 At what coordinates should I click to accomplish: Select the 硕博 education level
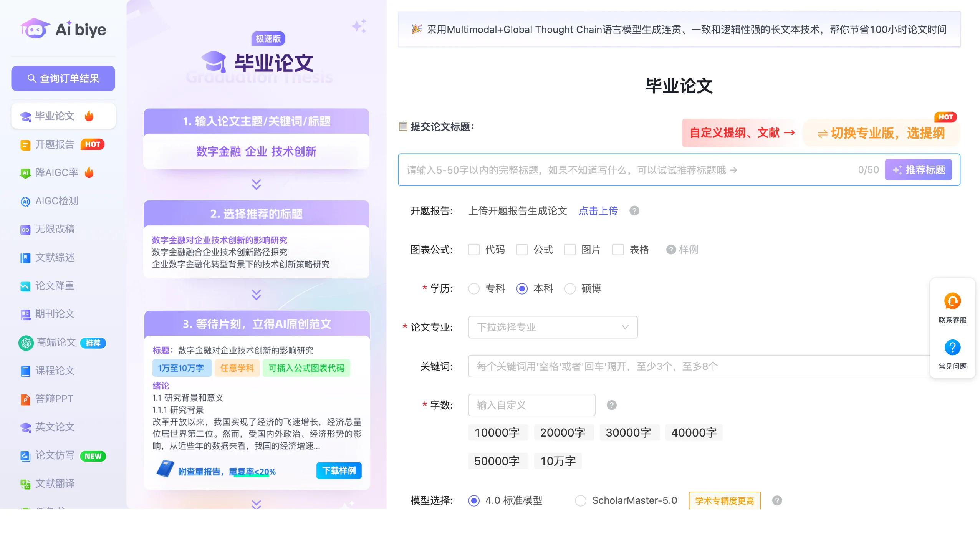coord(570,289)
